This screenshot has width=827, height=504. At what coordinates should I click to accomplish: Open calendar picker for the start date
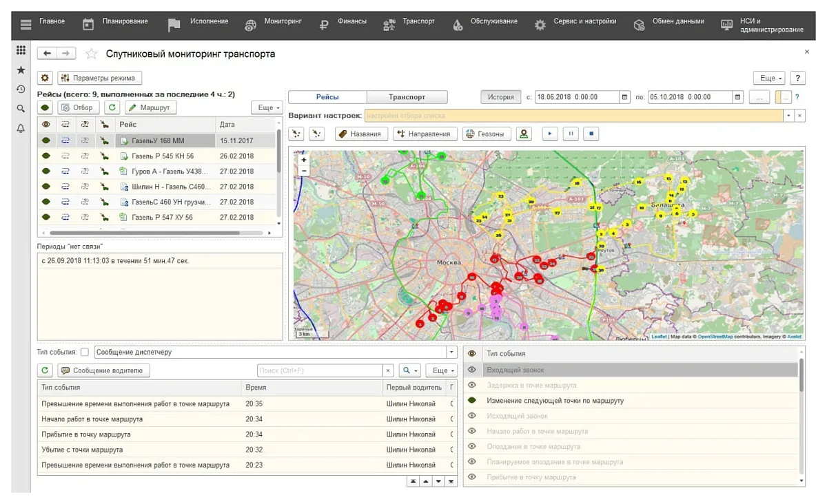[x=624, y=97]
